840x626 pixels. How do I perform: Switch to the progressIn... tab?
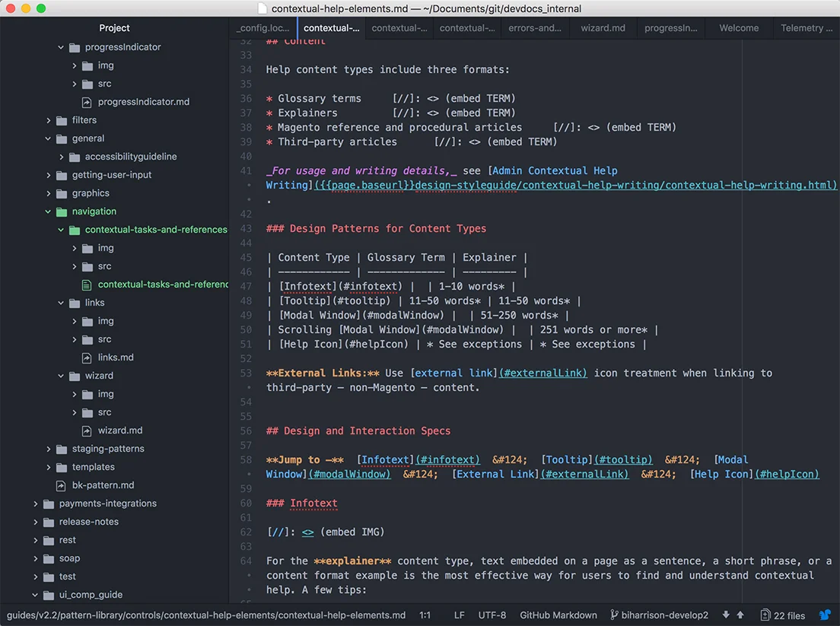671,28
